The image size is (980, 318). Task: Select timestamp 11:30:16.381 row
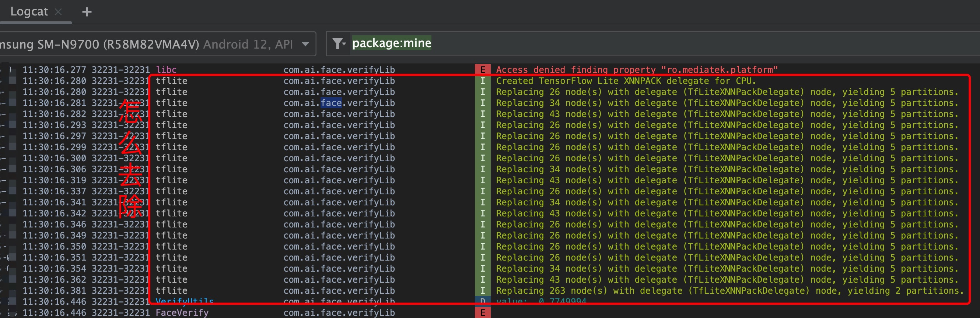pyautogui.click(x=55, y=291)
